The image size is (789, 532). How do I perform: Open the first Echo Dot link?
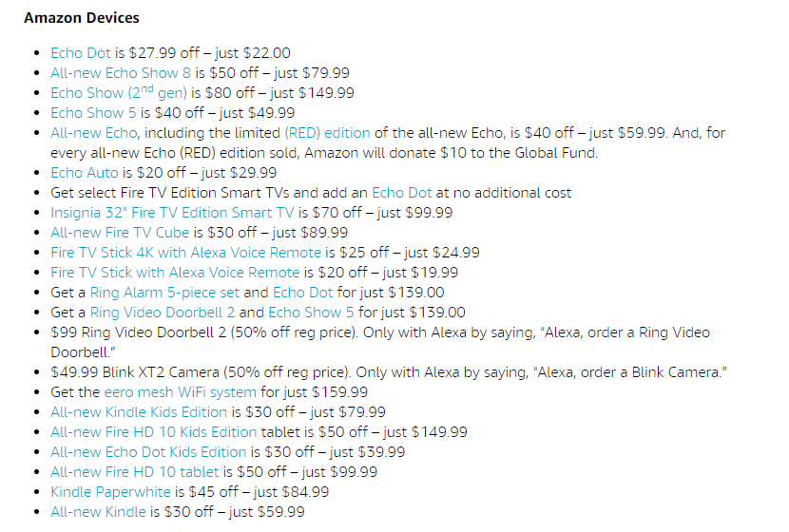click(81, 53)
